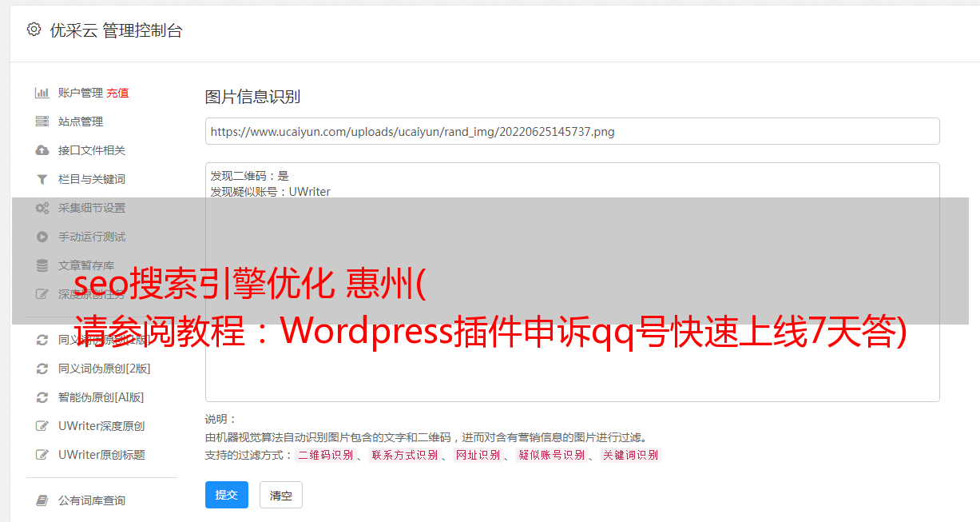Click the gears icon for 采集细节设置

42,208
